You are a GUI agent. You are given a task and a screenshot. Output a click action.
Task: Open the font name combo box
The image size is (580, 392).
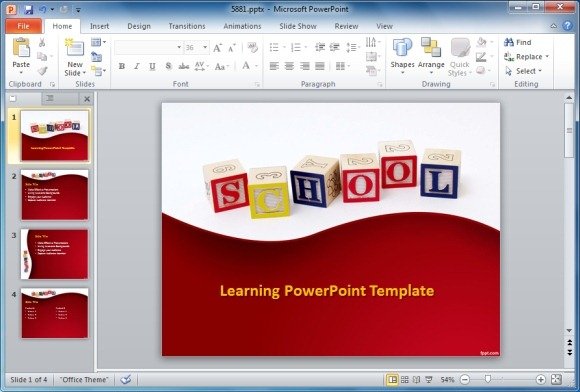point(179,47)
